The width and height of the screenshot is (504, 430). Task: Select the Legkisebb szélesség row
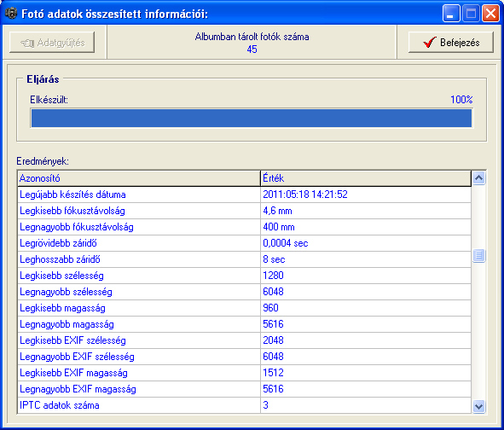244,276
